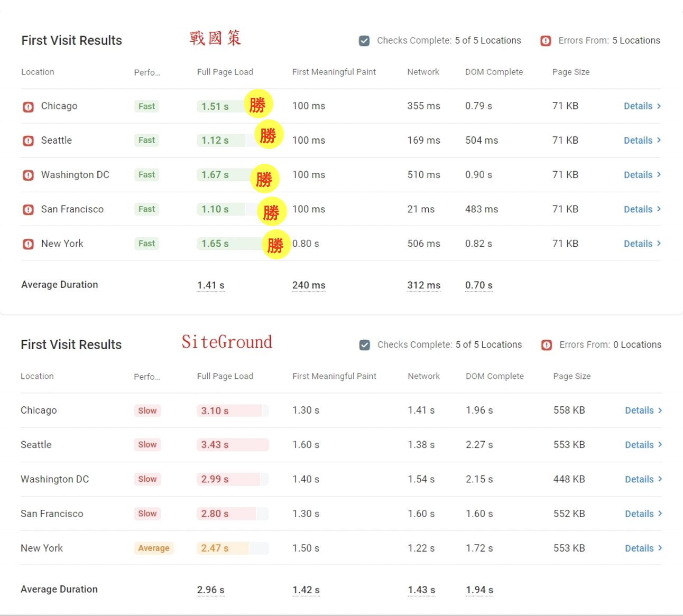Viewport: 683px width, 616px height.
Task: Click average Full Page Load value '1.41 s'
Action: coord(211,285)
